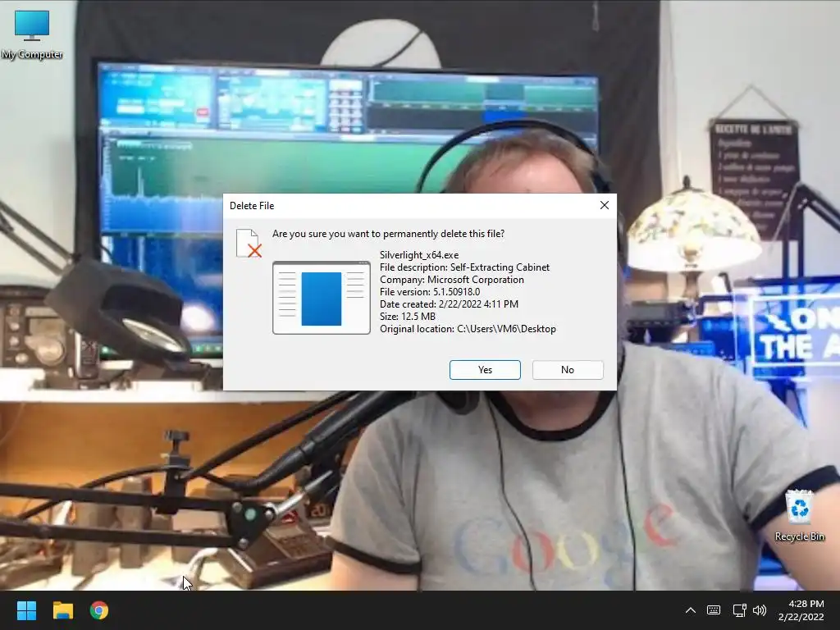Click the Silverlight_x64.exe file name text
Image resolution: width=840 pixels, height=630 pixels.
click(x=419, y=255)
